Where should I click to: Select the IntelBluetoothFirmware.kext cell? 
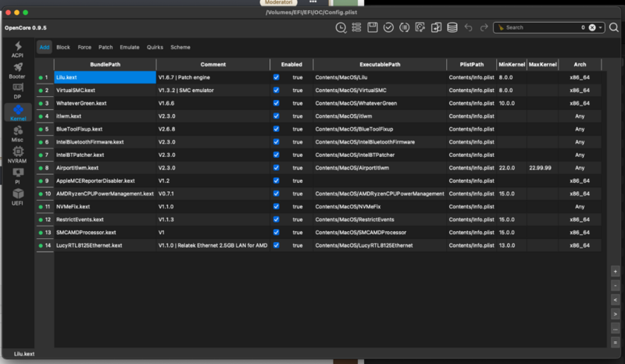(105, 142)
